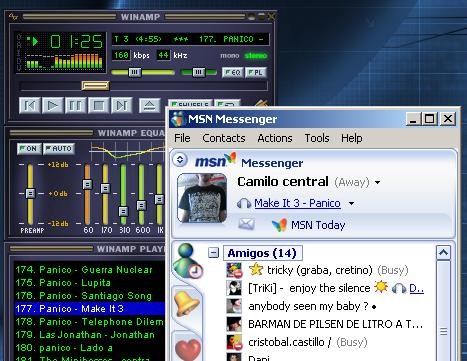Toggle the equalizer AUTO button

click(59, 149)
